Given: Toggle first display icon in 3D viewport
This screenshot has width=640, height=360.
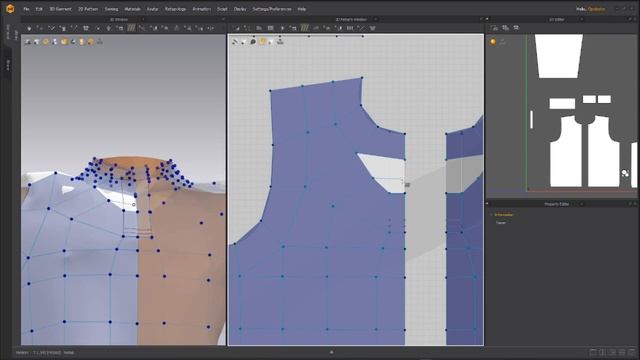Looking at the screenshot, I should click(28, 42).
